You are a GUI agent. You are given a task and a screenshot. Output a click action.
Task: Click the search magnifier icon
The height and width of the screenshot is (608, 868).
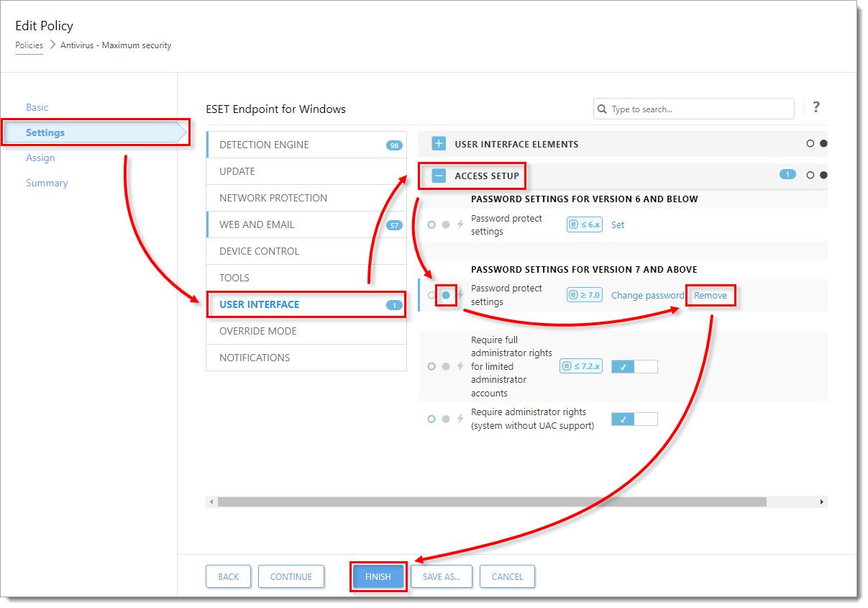coord(602,109)
